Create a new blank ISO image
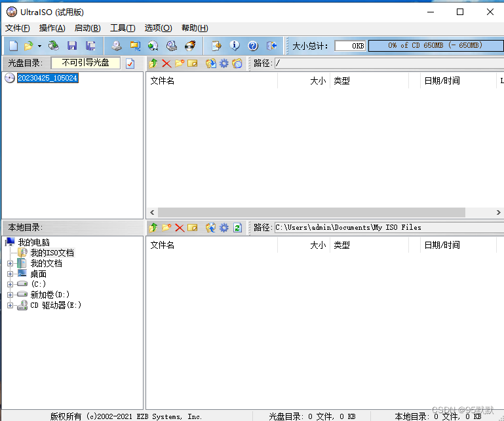Image resolution: width=504 pixels, height=421 pixels. pyautogui.click(x=13, y=46)
